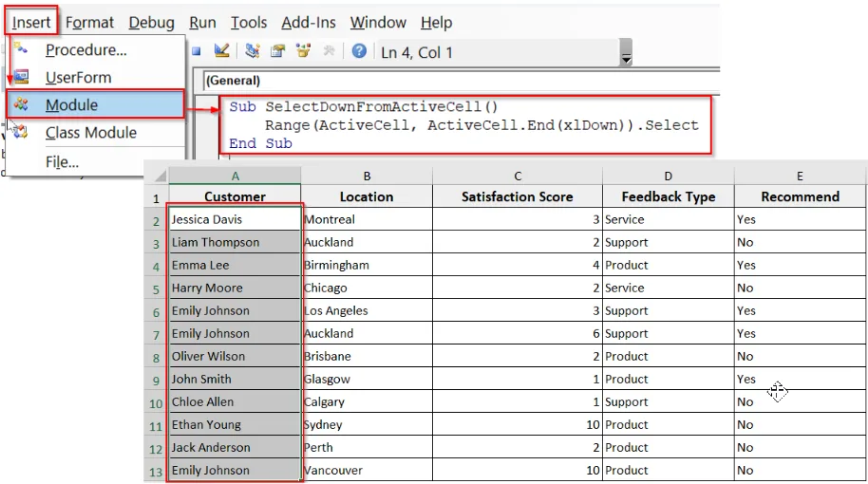The height and width of the screenshot is (484, 868).
Task: Click the Recommend header cell
Action: click(x=800, y=196)
